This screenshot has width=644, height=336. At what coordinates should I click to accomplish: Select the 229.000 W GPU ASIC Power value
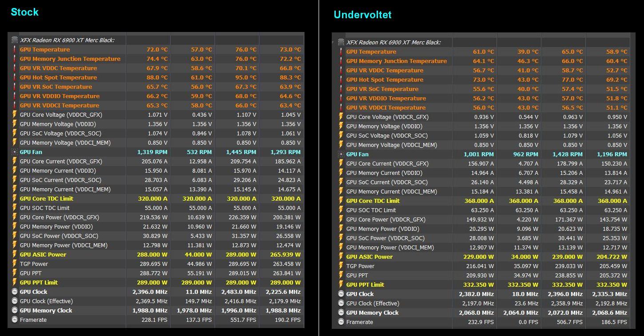point(479,257)
